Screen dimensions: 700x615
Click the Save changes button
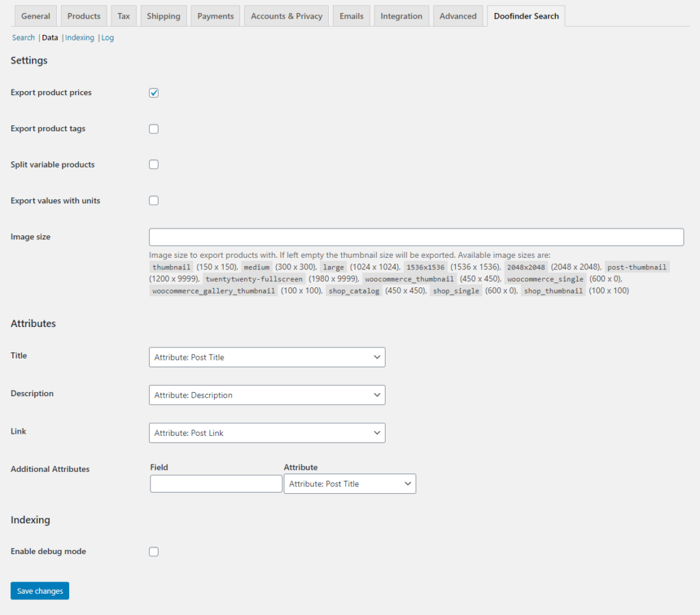(x=40, y=591)
